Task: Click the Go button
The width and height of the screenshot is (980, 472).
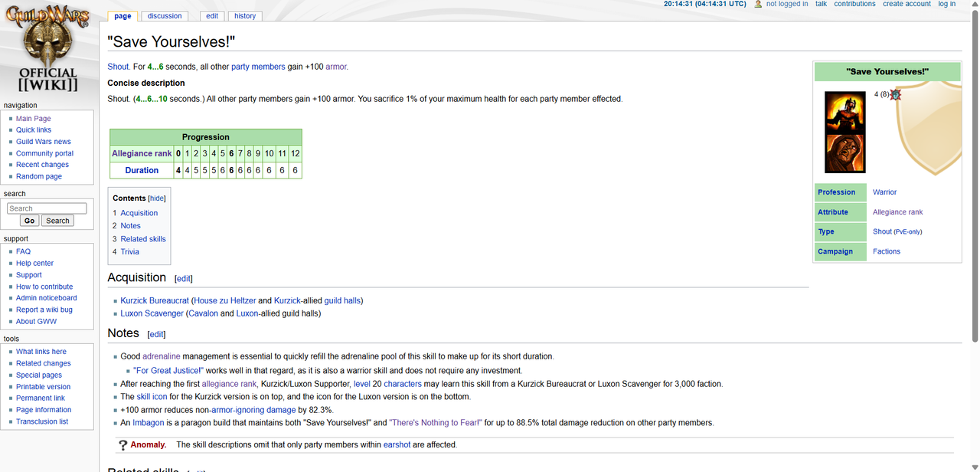Action: pos(29,221)
